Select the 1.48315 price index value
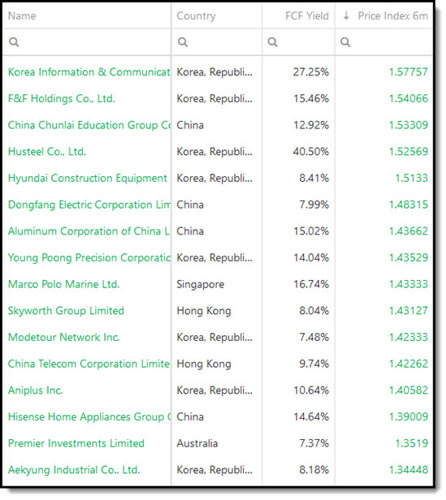Viewport: 446px width, 500px height. pos(409,205)
